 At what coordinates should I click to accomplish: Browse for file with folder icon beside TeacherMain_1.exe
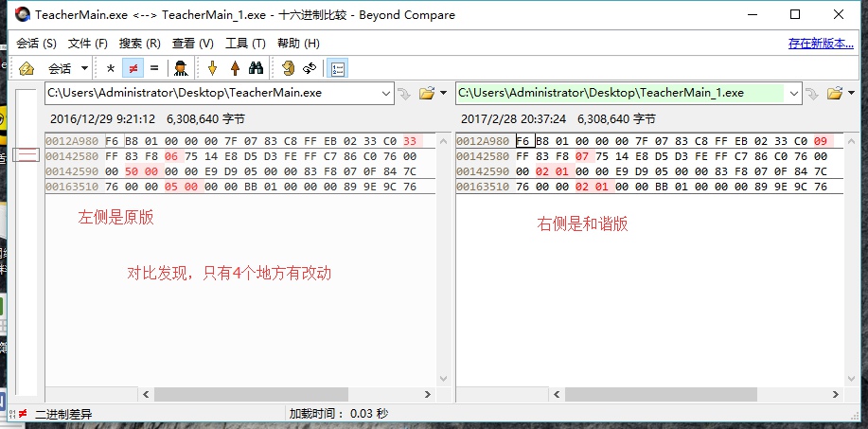click(x=834, y=93)
